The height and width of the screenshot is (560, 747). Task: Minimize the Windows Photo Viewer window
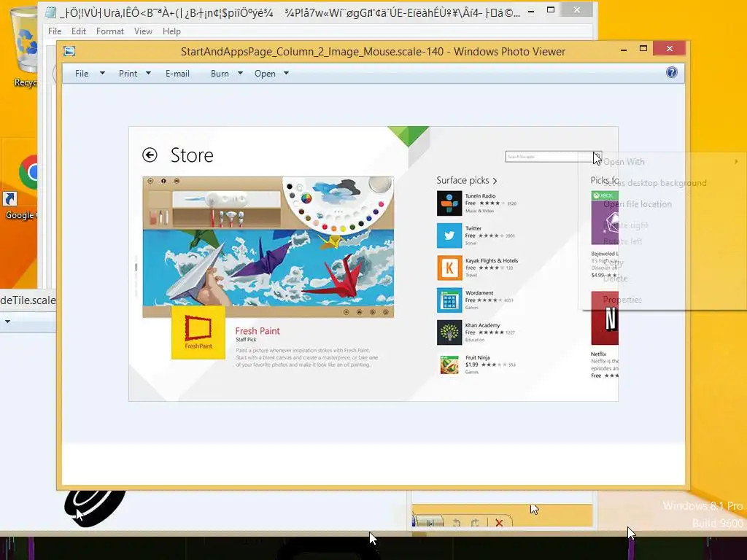click(x=624, y=50)
